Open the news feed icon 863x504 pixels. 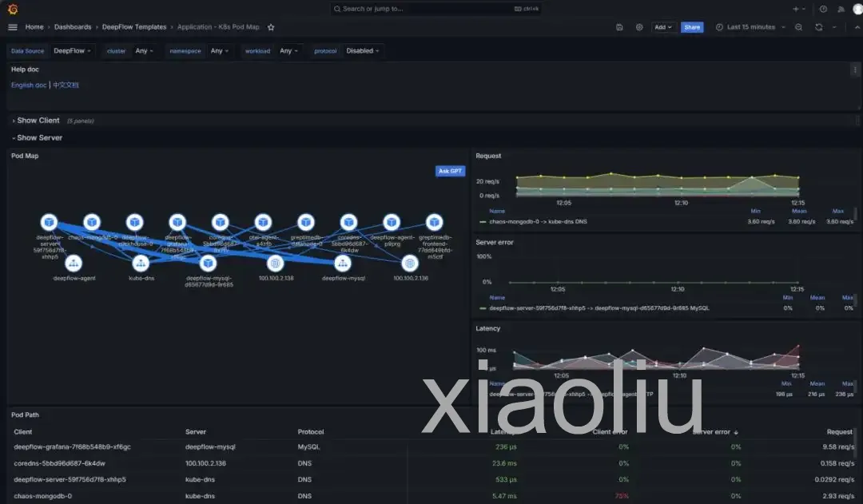pyautogui.click(x=841, y=9)
